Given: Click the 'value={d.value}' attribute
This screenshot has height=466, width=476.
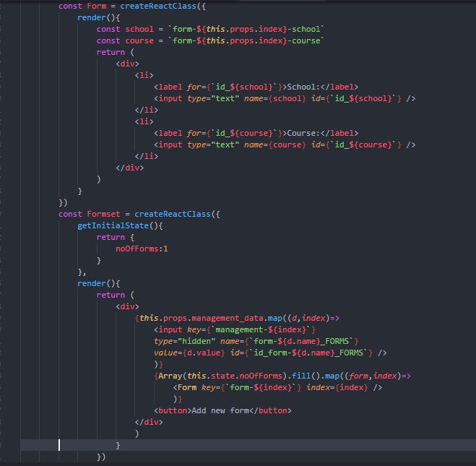Looking at the screenshot, I should click(189, 353).
